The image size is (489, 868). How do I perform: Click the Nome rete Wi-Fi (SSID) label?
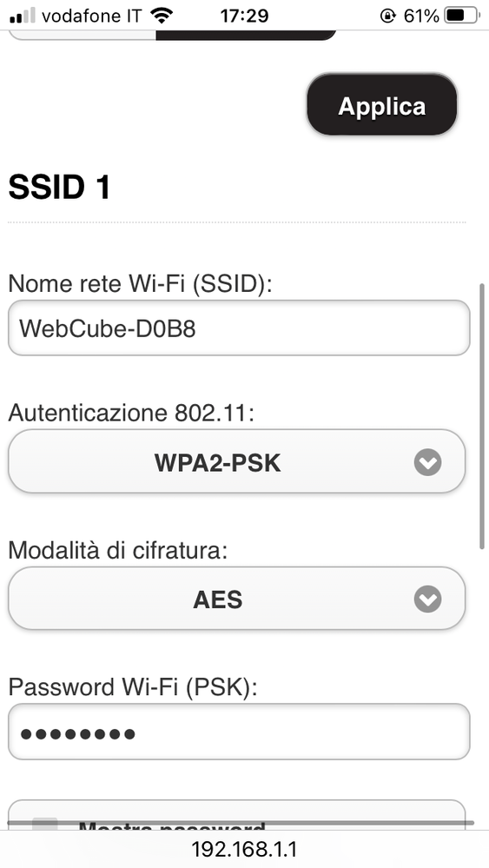[141, 284]
